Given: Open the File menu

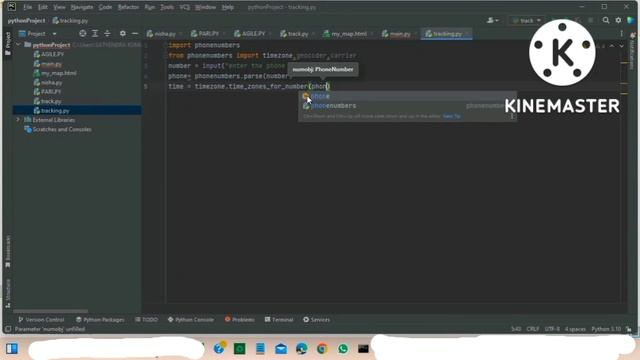Looking at the screenshot, I should pyautogui.click(x=27, y=7).
